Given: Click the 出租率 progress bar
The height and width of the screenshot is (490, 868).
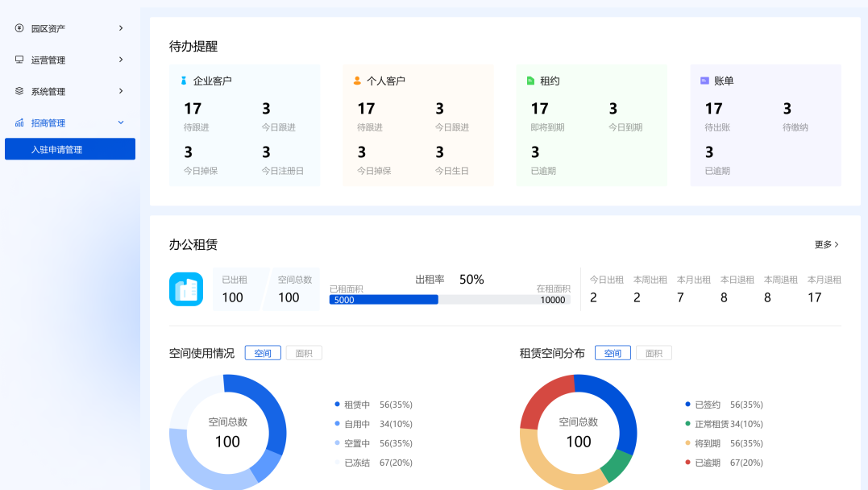Looking at the screenshot, I should [x=449, y=300].
